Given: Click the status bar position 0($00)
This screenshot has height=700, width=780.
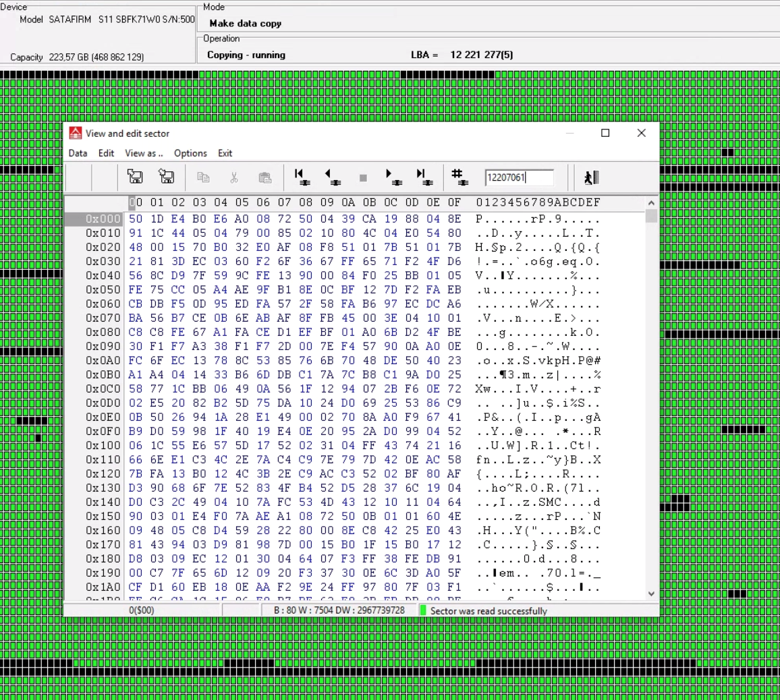Looking at the screenshot, I should point(141,610).
